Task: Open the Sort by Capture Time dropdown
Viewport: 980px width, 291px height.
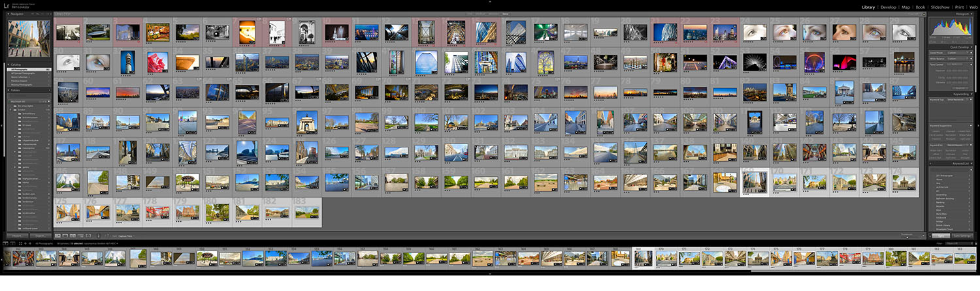Action: (x=124, y=236)
